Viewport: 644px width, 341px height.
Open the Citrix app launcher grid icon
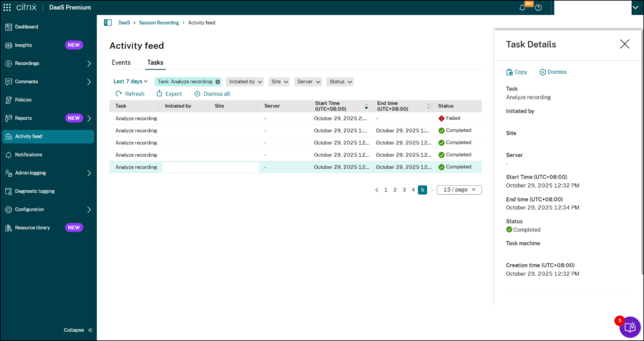click(7, 7)
